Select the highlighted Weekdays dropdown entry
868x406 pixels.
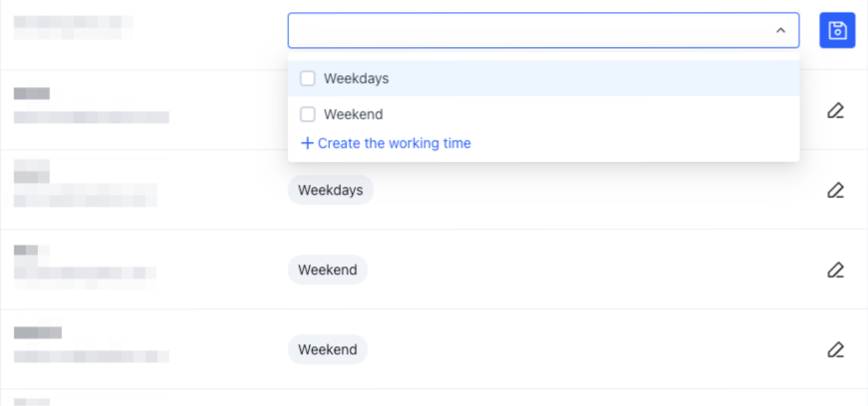[356, 78]
